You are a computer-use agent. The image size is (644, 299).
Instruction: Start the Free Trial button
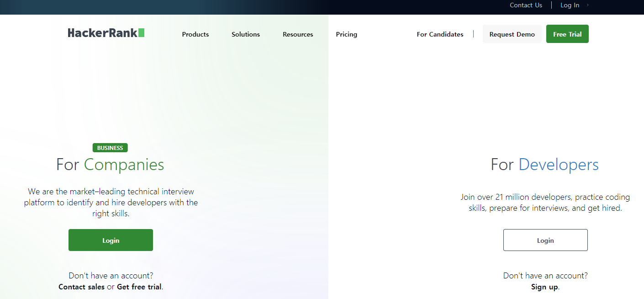pyautogui.click(x=567, y=34)
